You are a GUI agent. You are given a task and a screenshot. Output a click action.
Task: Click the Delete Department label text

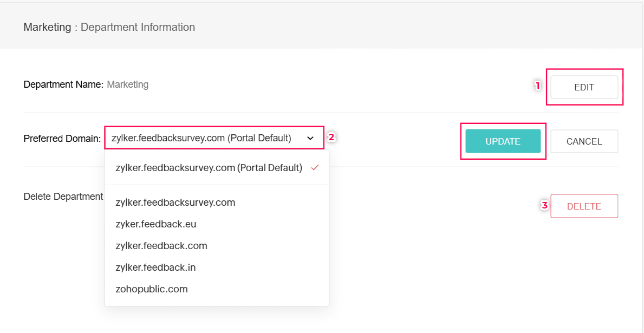click(63, 197)
